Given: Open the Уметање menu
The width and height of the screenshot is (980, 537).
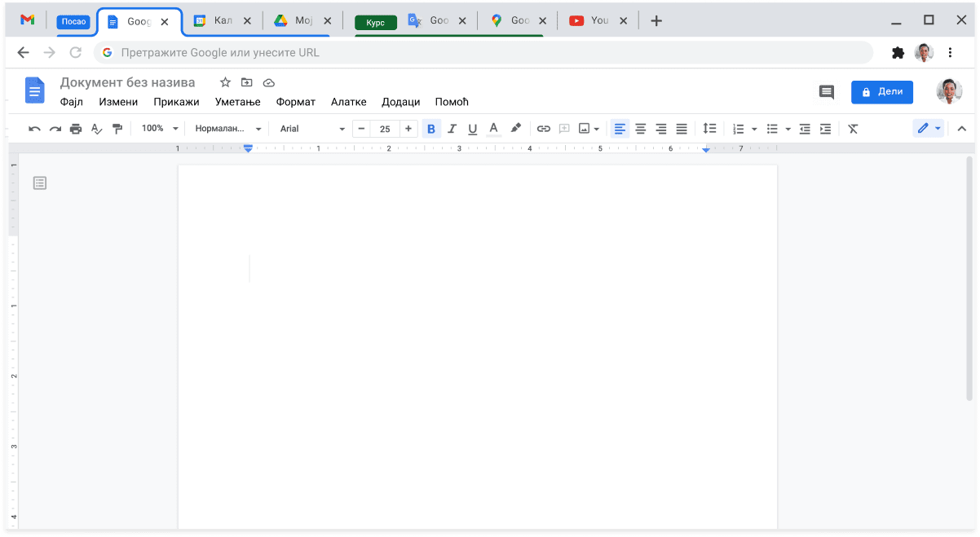Looking at the screenshot, I should pyautogui.click(x=238, y=102).
